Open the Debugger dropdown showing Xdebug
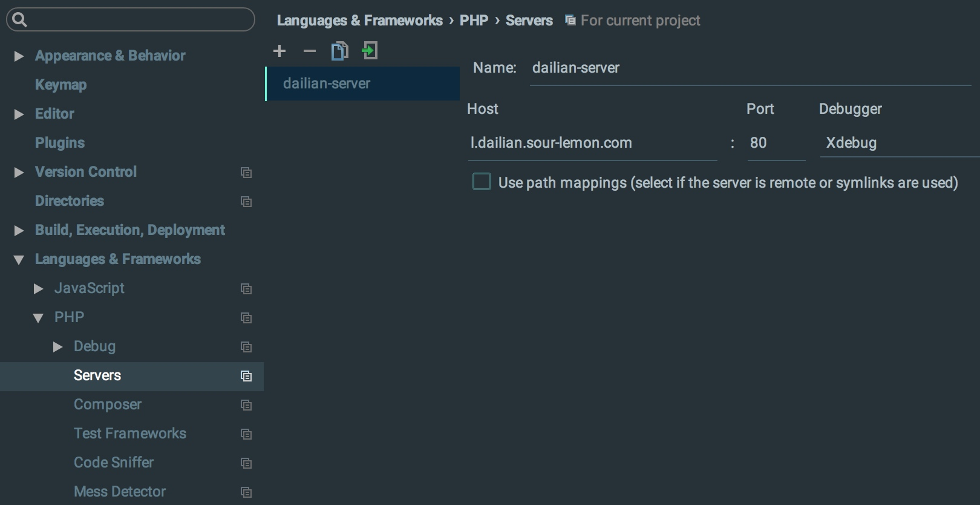Viewport: 980px width, 505px height. coord(900,143)
